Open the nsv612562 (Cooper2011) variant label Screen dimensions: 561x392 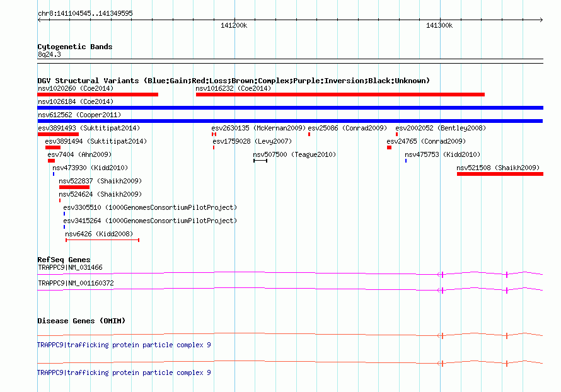tap(79, 115)
